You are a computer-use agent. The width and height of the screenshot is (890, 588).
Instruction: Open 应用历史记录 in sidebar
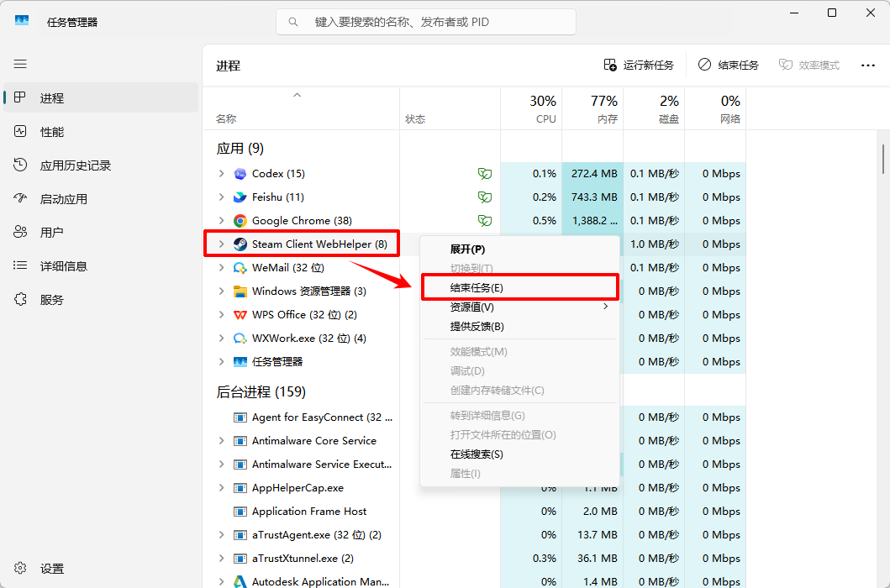pos(101,165)
